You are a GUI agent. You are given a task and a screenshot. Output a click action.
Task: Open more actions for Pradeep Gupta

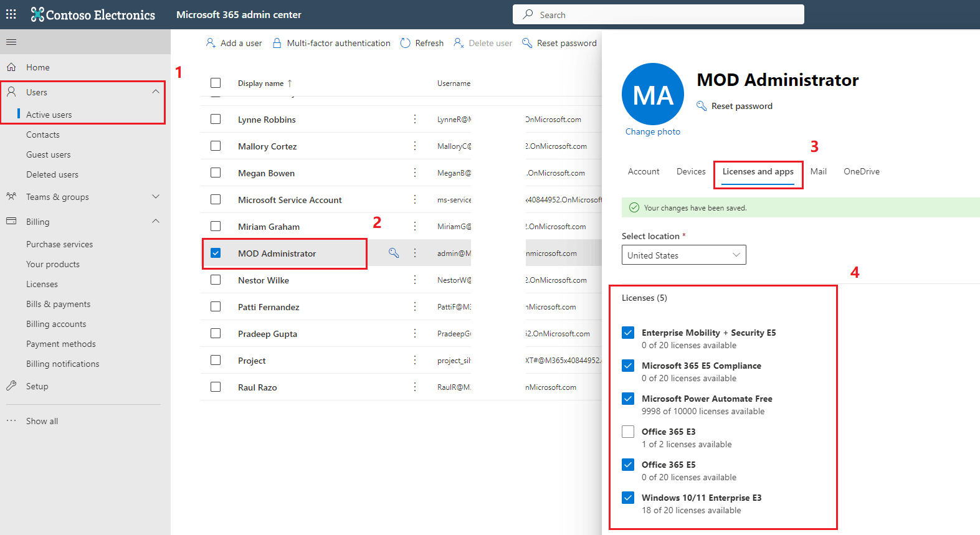(x=415, y=333)
